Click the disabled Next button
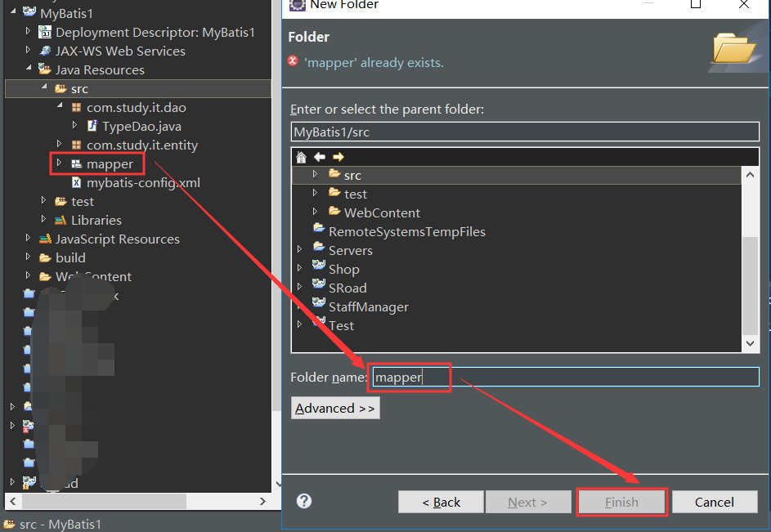This screenshot has height=532, width=771. 527,502
